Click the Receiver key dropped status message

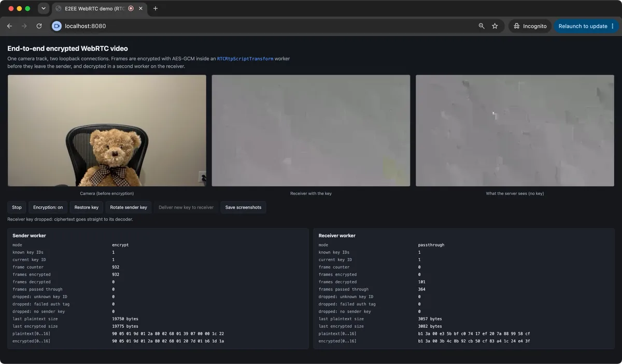[x=70, y=219]
